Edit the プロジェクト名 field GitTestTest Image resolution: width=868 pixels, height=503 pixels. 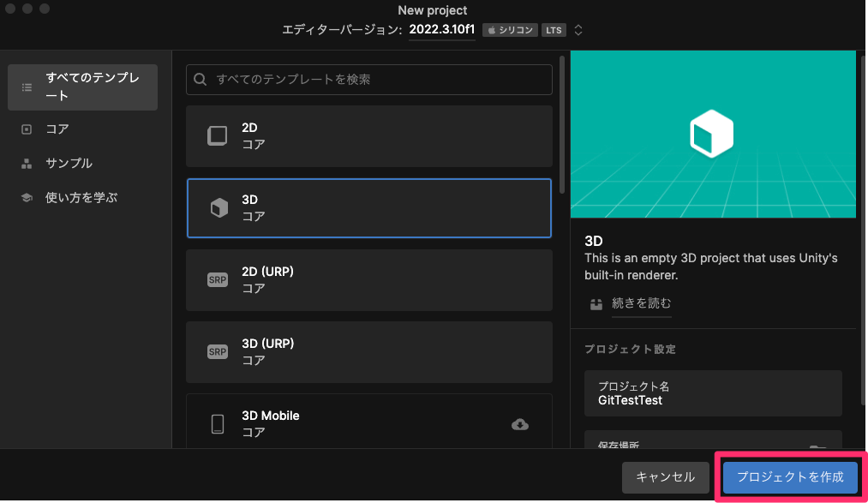(x=713, y=393)
